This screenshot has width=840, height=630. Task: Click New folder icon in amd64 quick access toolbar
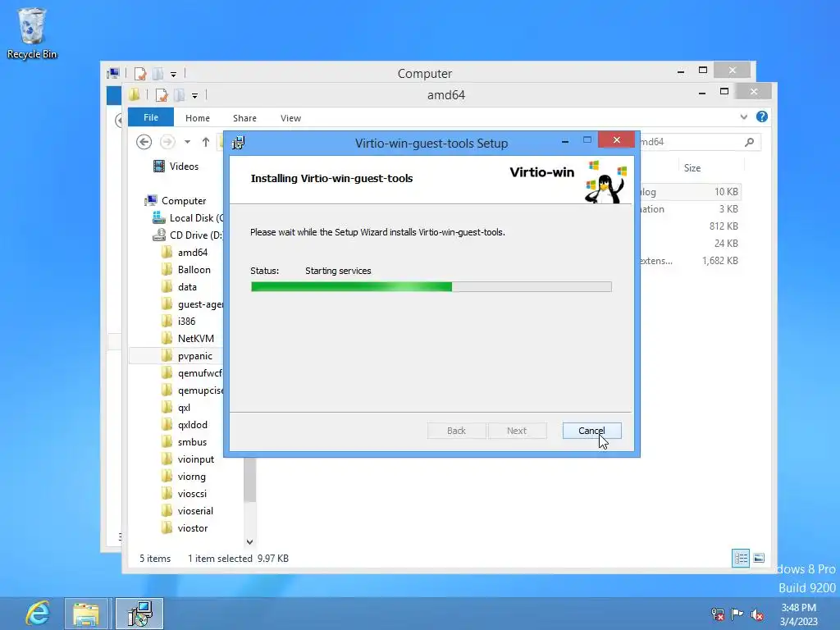179,95
